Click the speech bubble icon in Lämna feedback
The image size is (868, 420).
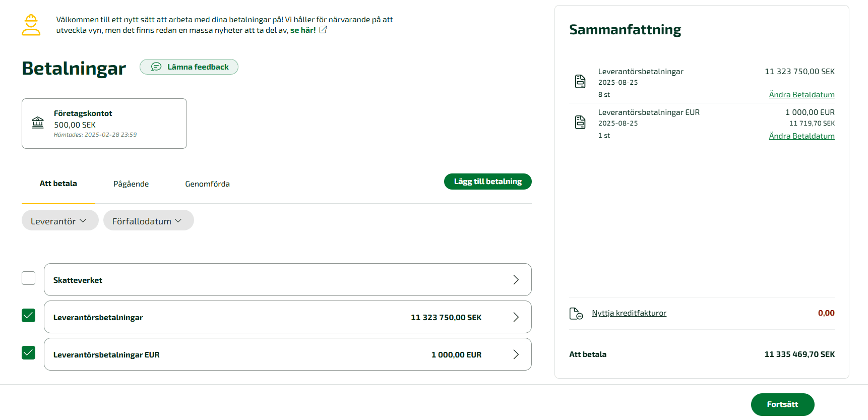pyautogui.click(x=156, y=67)
